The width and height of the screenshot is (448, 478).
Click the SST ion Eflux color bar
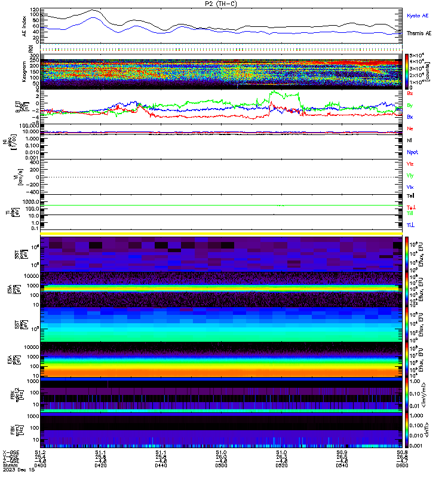coord(407,254)
